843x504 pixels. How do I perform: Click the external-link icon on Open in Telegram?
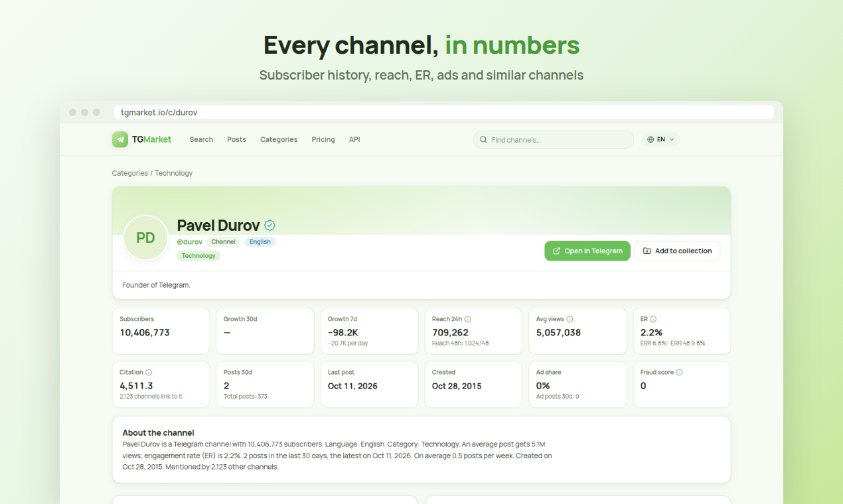tap(557, 251)
